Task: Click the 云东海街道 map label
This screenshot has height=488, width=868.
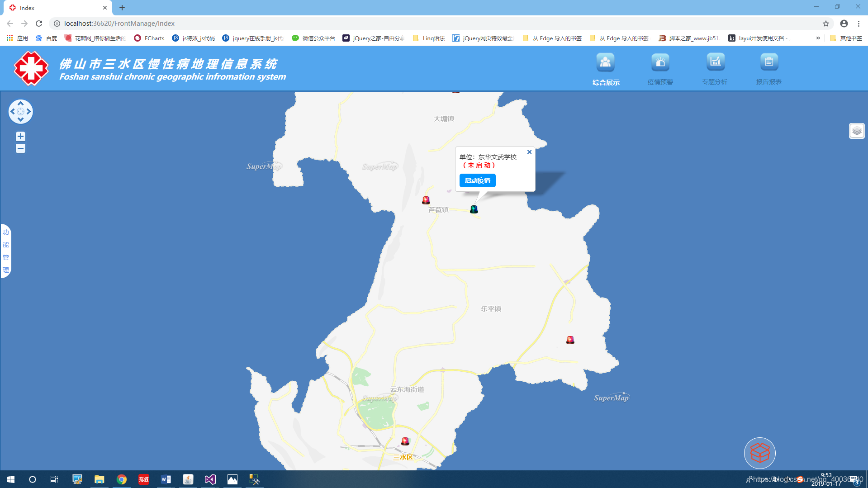Action: point(407,389)
